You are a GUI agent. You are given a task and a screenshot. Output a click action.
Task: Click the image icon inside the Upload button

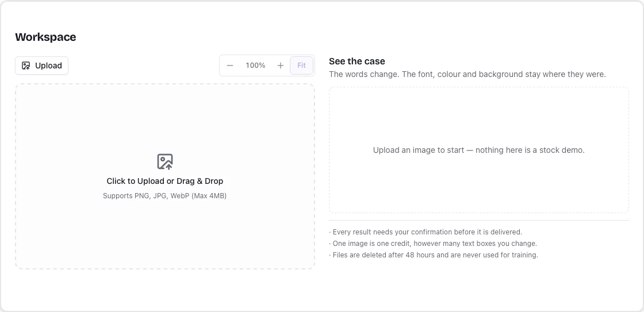(26, 66)
